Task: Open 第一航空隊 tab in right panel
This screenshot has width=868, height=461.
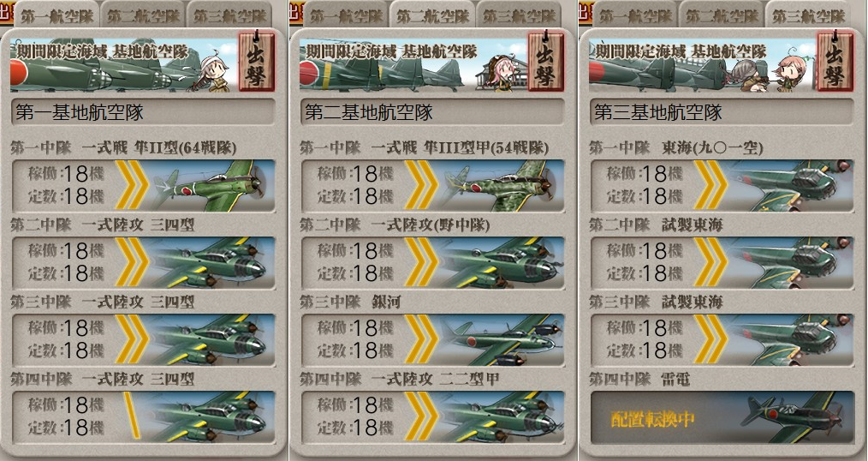Action: click(x=636, y=15)
